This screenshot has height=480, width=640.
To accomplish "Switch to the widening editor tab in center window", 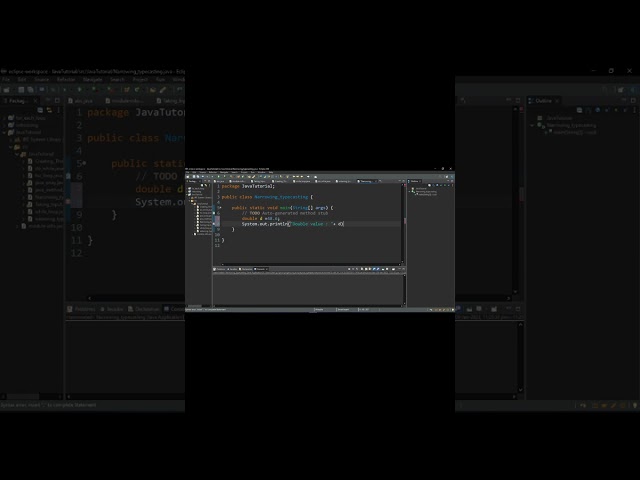I will coord(343,181).
